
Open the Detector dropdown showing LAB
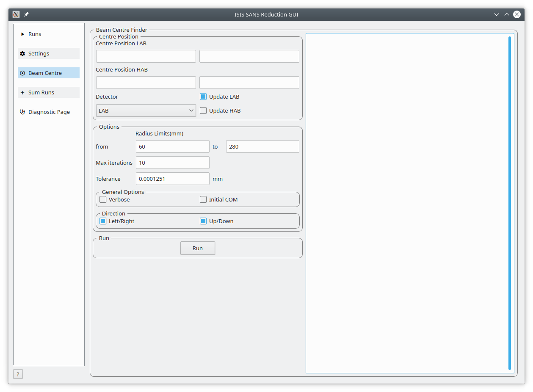click(x=146, y=111)
